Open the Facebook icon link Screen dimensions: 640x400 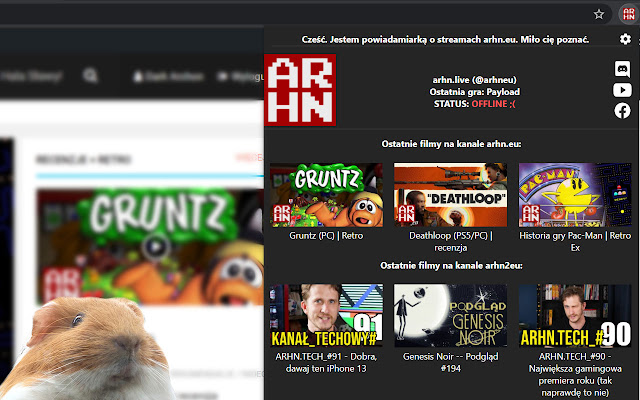pos(622,111)
